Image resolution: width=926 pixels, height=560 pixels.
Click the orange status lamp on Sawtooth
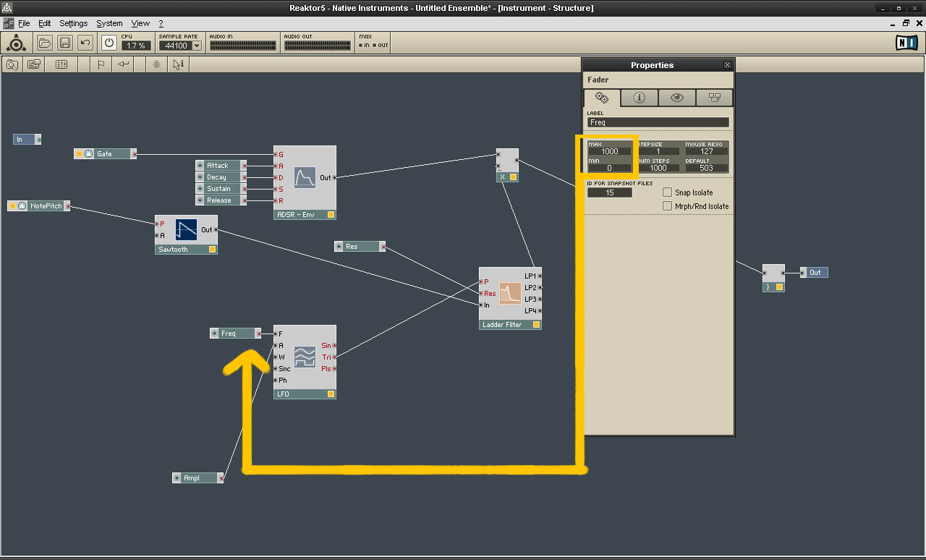click(x=212, y=250)
